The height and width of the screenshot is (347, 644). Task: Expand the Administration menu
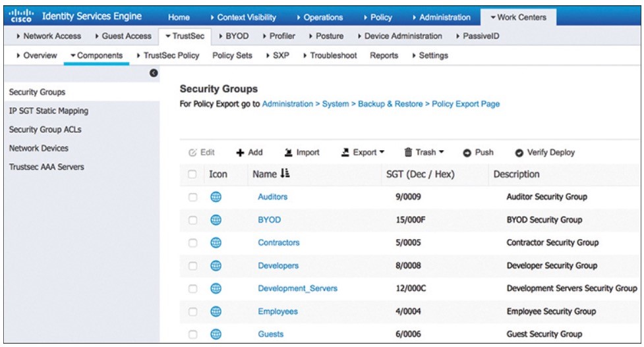click(442, 17)
